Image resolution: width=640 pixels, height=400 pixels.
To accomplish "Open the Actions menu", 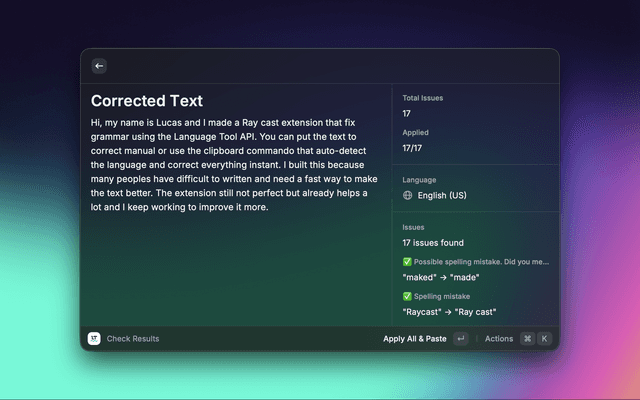I will pos(498,339).
